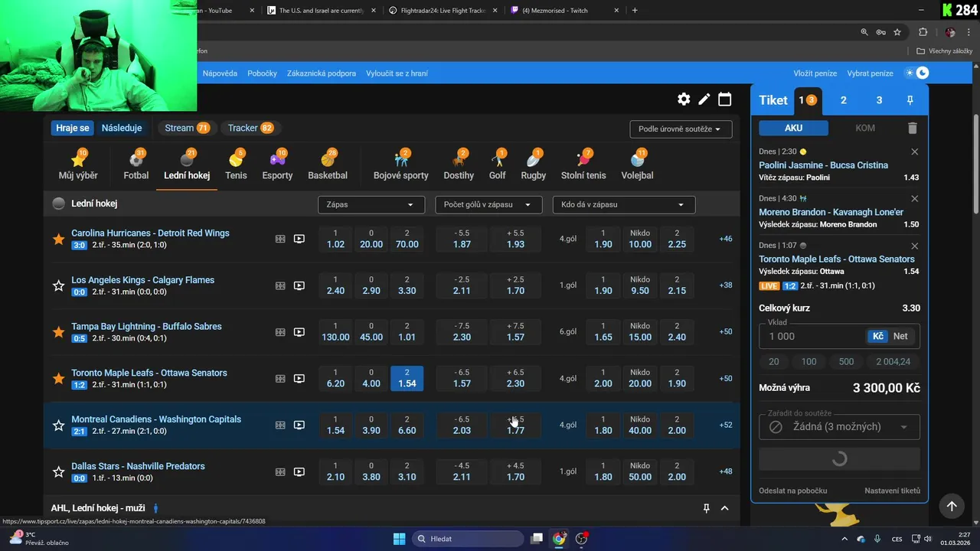This screenshot has width=980, height=551.
Task: Open Kdo dá v zápasu dropdown
Action: click(624, 204)
